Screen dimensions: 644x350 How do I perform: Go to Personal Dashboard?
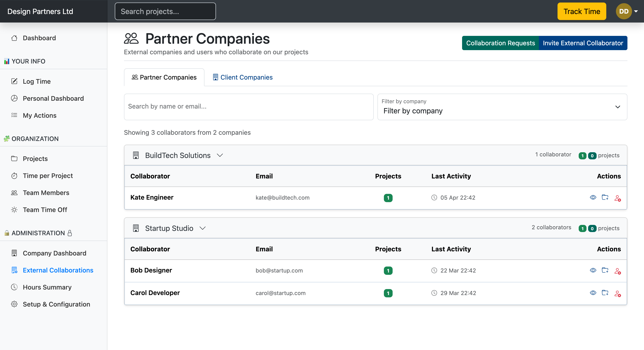point(54,98)
